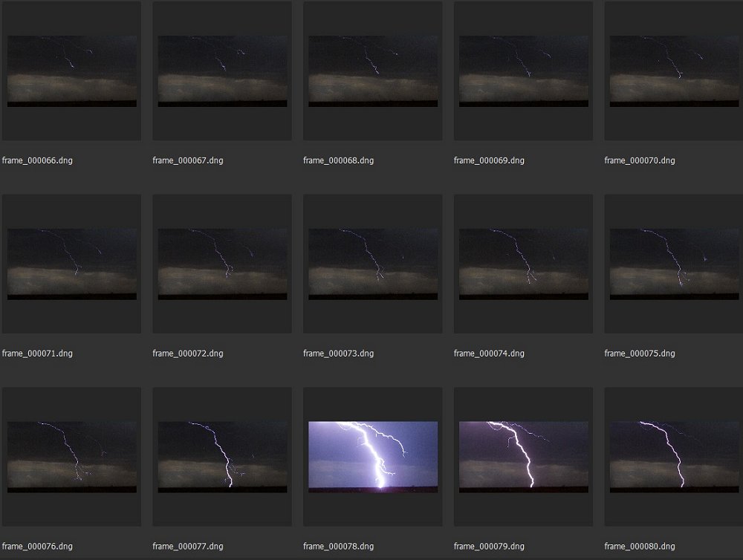
Task: Click the file name frame_000078.dng
Action: [339, 547]
